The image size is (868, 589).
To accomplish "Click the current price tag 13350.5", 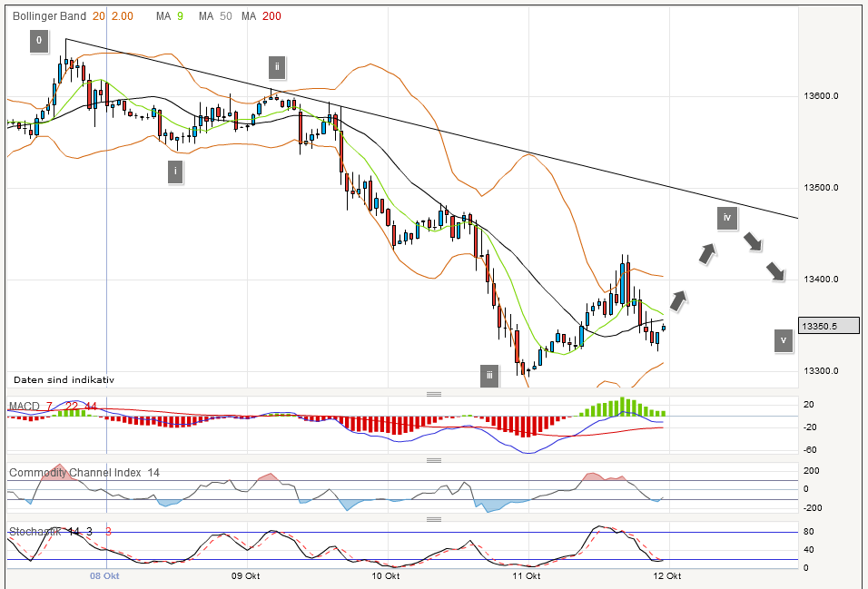I will (829, 326).
